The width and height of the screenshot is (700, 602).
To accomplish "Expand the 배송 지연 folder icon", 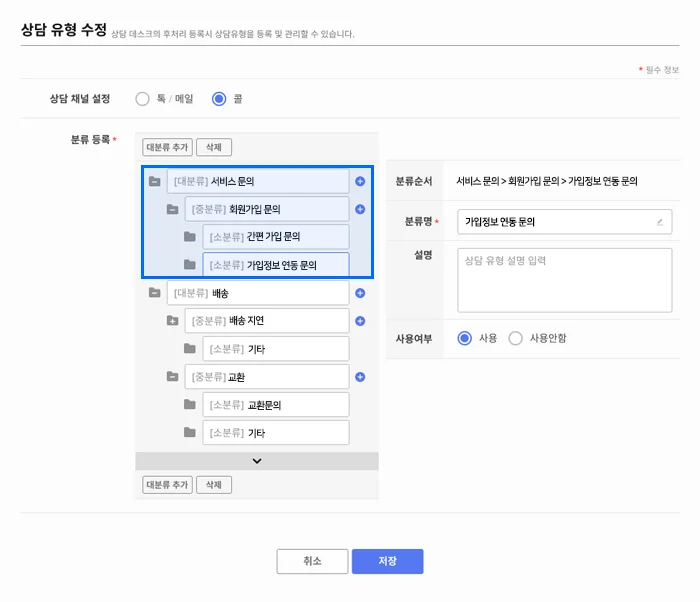I will [x=172, y=321].
